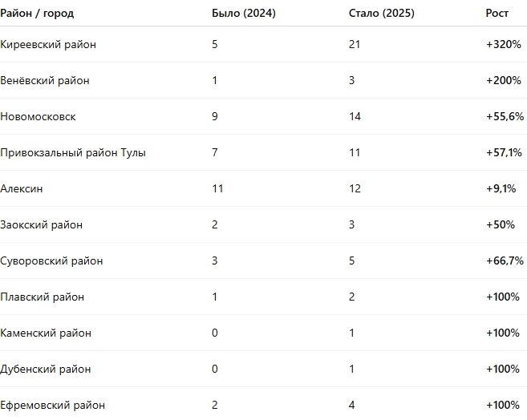Select the "Венёвский район" row name

45,80
